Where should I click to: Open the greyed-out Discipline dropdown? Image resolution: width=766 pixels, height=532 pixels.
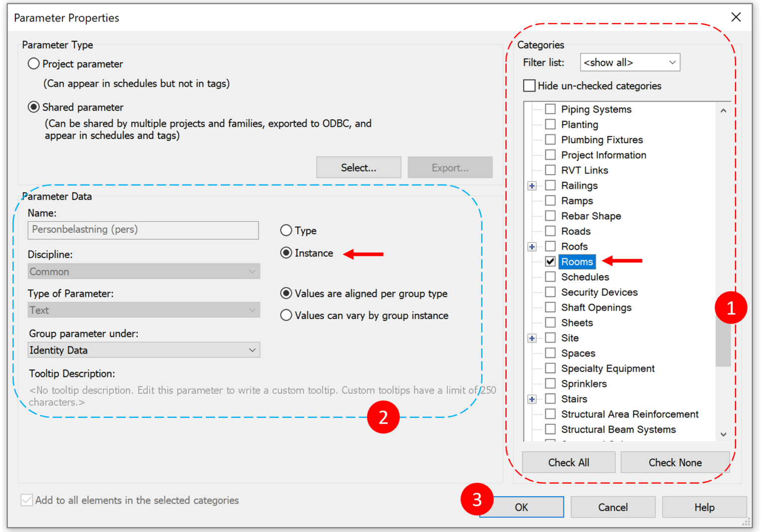pos(144,271)
